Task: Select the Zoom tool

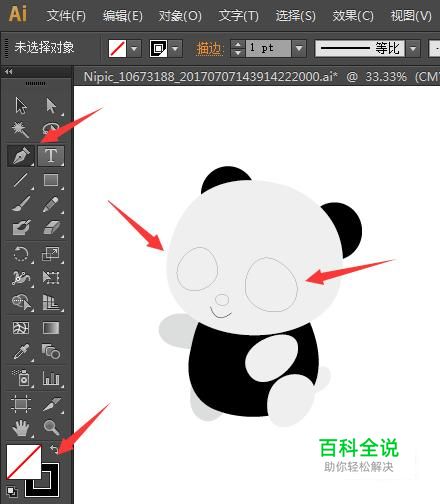Action: [x=51, y=427]
